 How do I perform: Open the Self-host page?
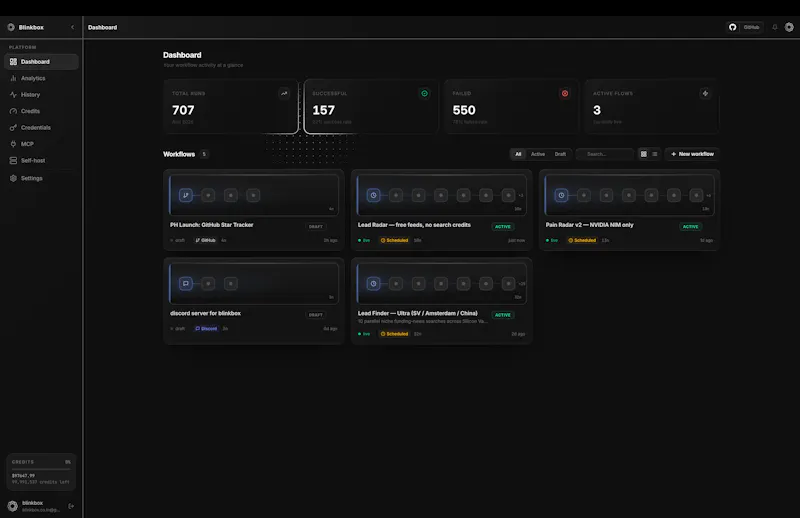tap(41, 160)
